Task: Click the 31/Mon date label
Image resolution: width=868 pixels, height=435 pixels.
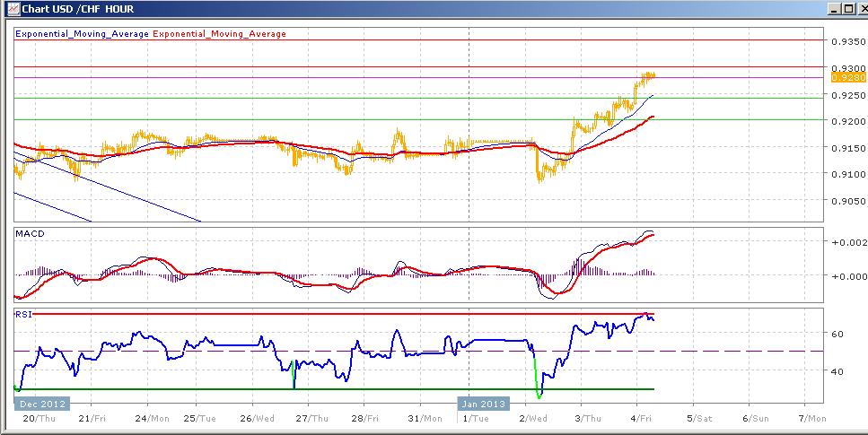Action: [424, 418]
